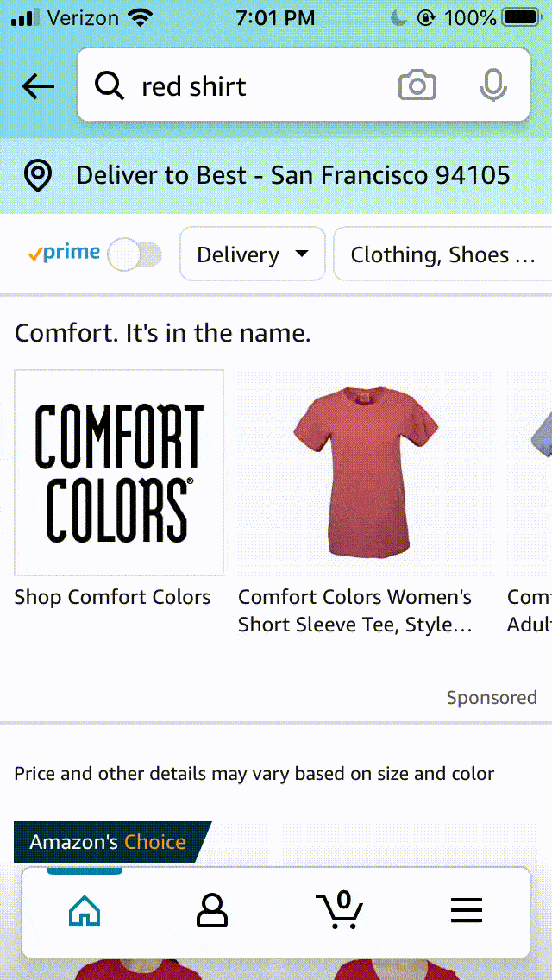
Task: Open the shopping cart
Action: (x=340, y=909)
